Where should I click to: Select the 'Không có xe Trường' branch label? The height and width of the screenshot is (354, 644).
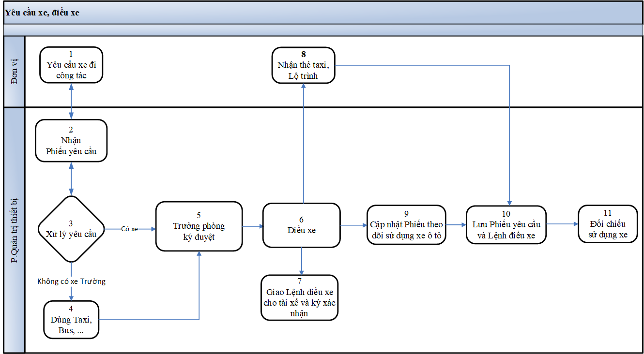71,281
